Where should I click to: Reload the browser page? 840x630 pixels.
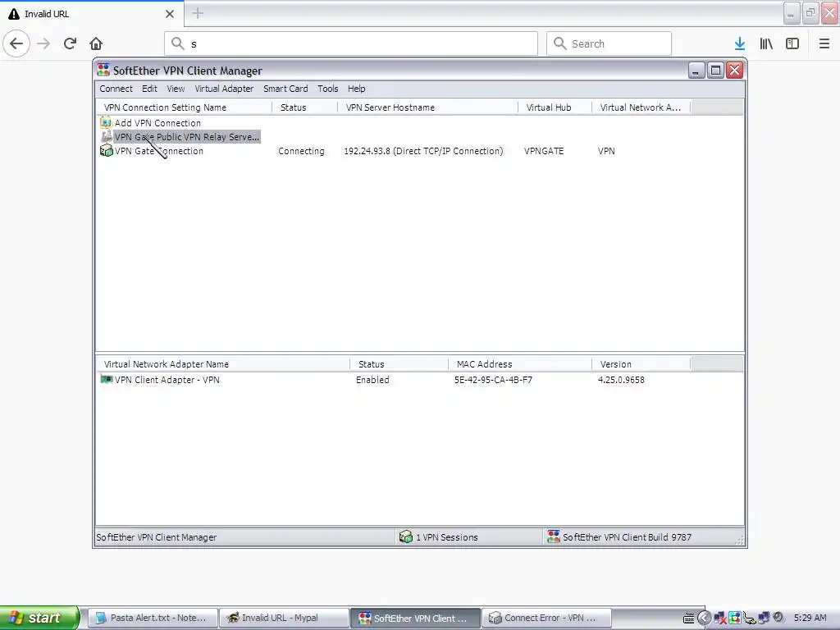(x=70, y=43)
